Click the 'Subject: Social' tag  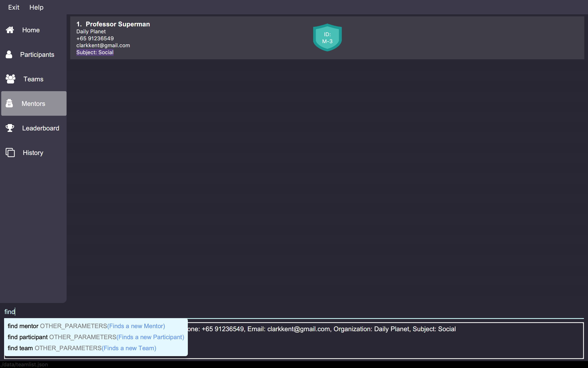(x=95, y=52)
